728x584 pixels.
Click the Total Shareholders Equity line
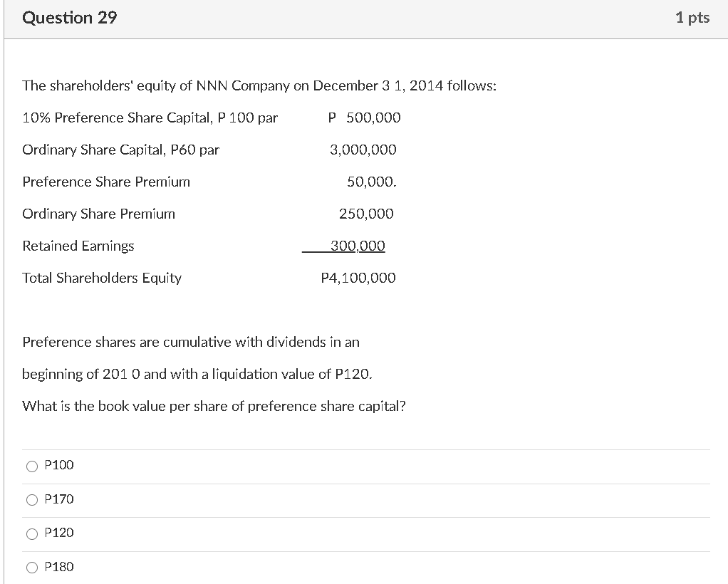click(x=101, y=278)
